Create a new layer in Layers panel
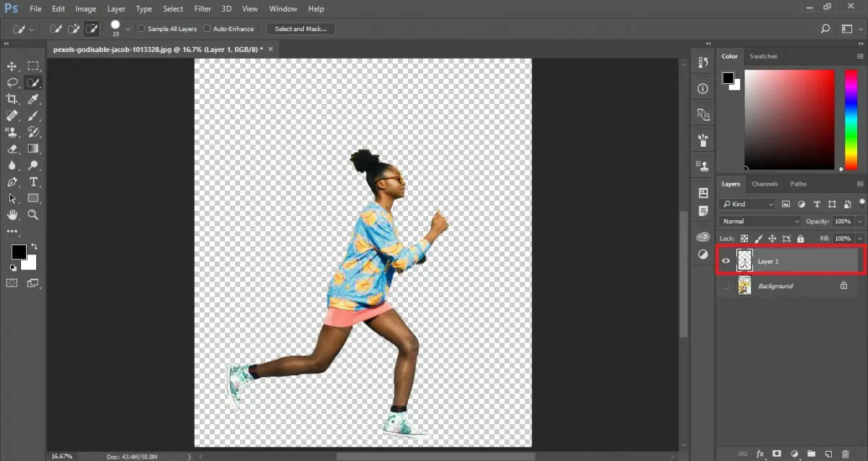The width and height of the screenshot is (868, 461). (x=827, y=454)
